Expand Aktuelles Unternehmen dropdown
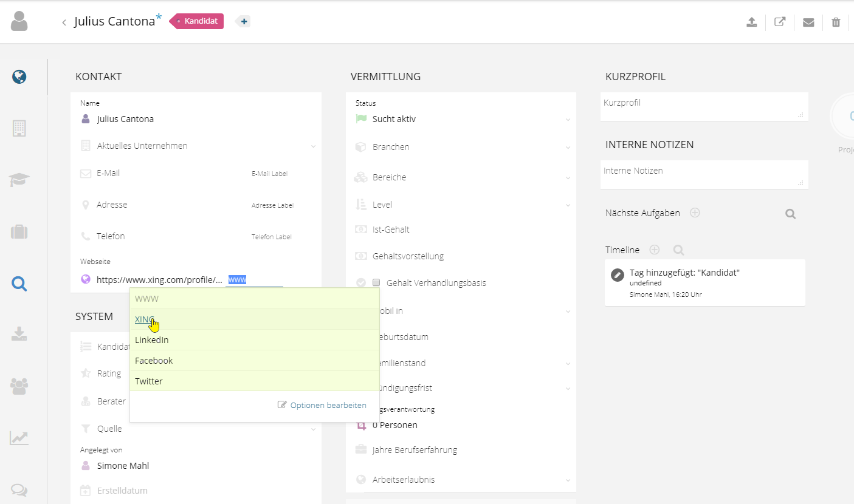This screenshot has height=504, width=854. [x=314, y=146]
